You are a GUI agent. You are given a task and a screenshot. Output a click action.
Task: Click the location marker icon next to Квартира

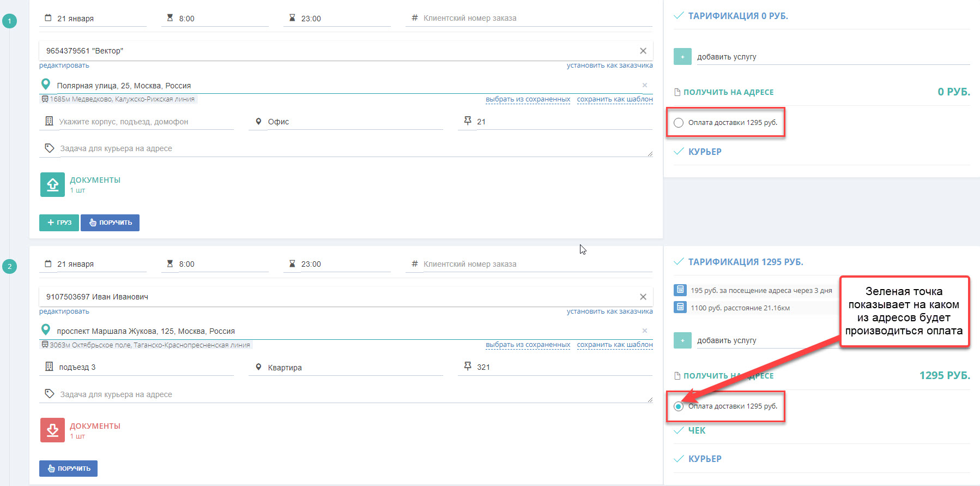(x=258, y=367)
